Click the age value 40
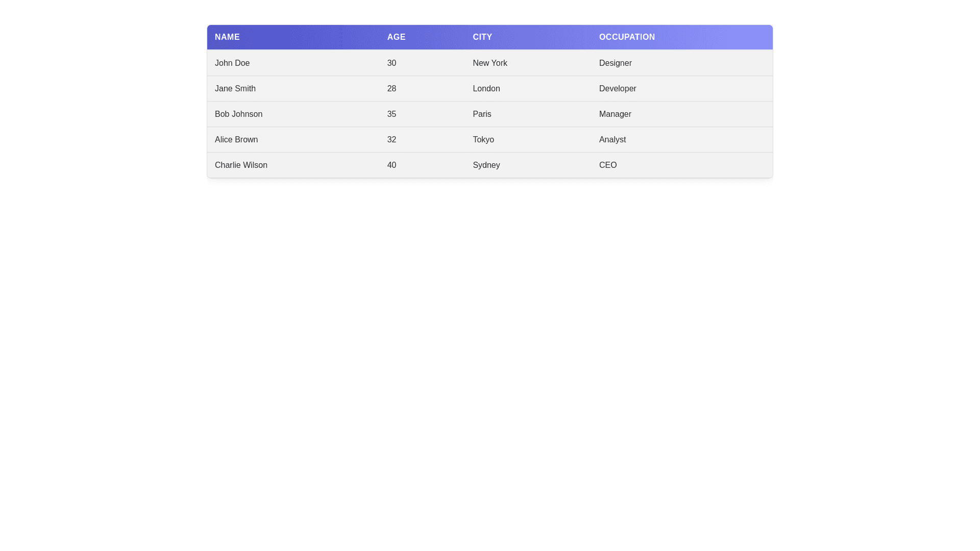 point(391,165)
